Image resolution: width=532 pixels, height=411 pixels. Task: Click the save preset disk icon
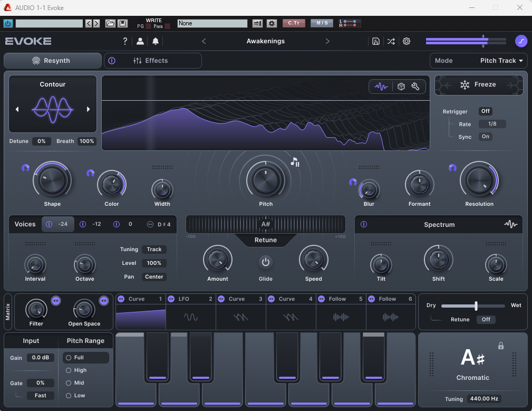click(375, 41)
